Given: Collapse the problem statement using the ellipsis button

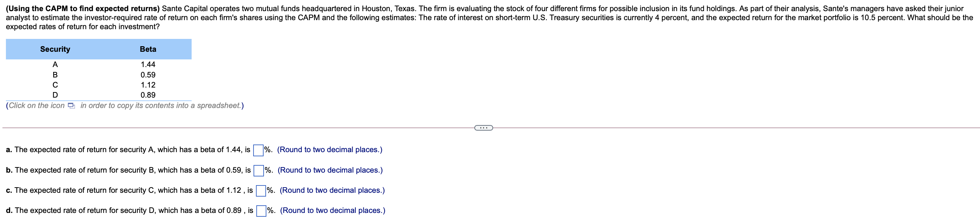Looking at the screenshot, I should click(x=484, y=128).
